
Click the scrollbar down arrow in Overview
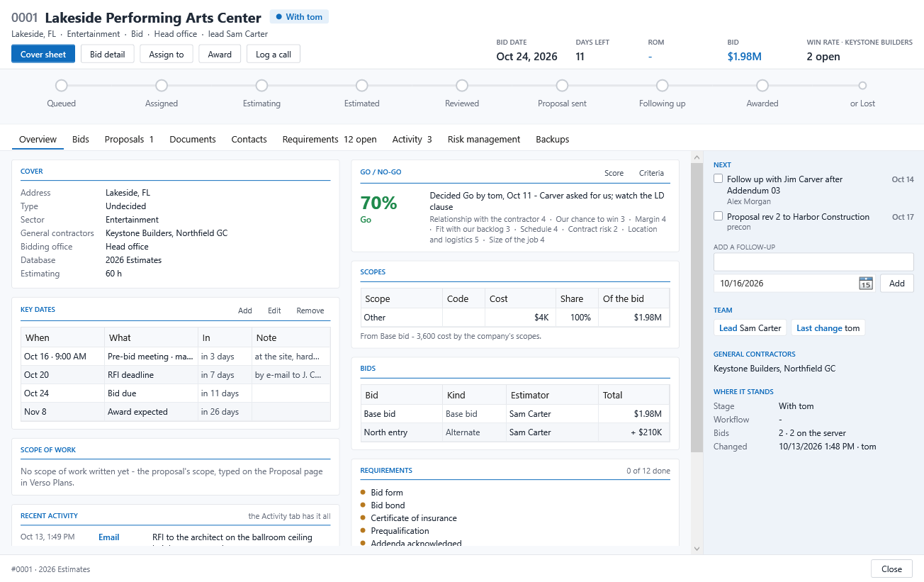(x=697, y=549)
